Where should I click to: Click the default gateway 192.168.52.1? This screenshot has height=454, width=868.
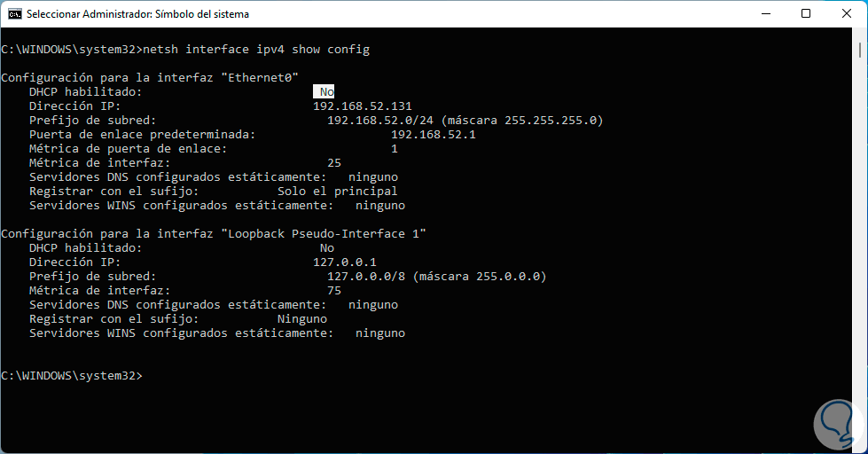coord(433,135)
